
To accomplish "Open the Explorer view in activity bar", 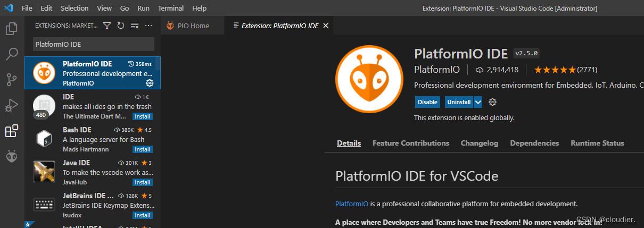I will point(12,29).
